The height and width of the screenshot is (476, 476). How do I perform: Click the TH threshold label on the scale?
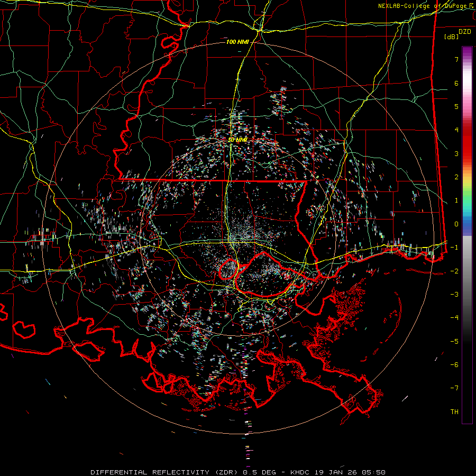point(454,412)
